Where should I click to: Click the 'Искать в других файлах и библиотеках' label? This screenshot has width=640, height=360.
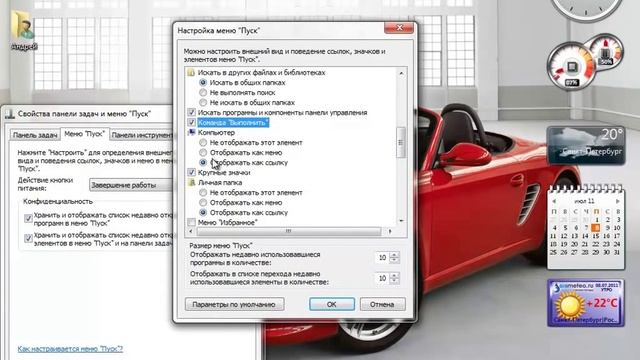click(x=262, y=73)
